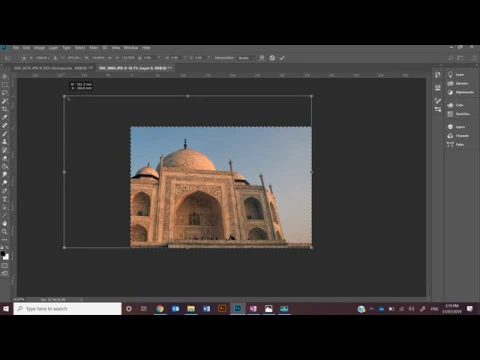Screen dimensions: 480x360
Task: Change the screen mode
Action: (x=5, y=274)
